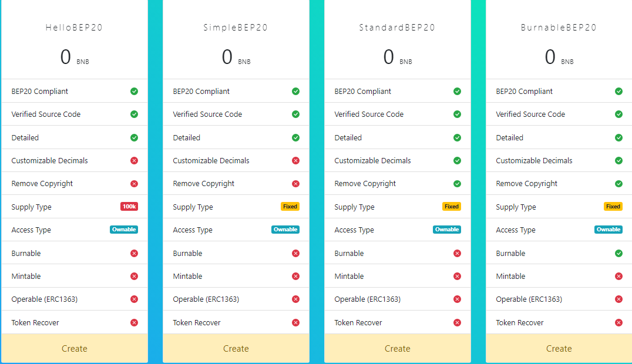
Task: Click SimpleBEP20 Mintable red cross icon
Action: pyautogui.click(x=296, y=276)
